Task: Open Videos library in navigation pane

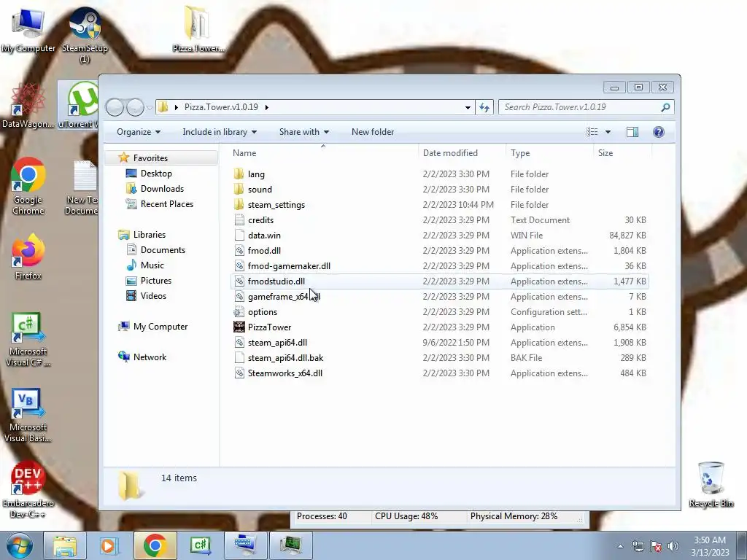Action: click(153, 296)
